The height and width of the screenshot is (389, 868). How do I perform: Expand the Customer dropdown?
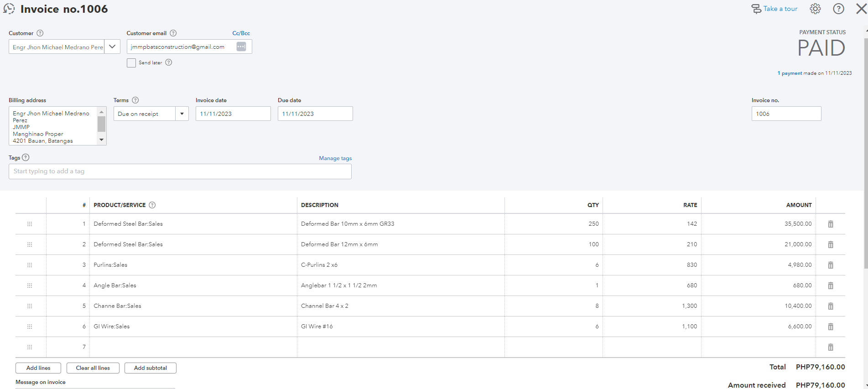pyautogui.click(x=112, y=47)
